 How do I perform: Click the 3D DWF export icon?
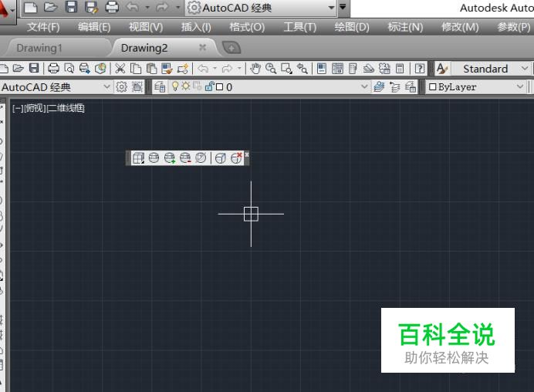coord(100,69)
